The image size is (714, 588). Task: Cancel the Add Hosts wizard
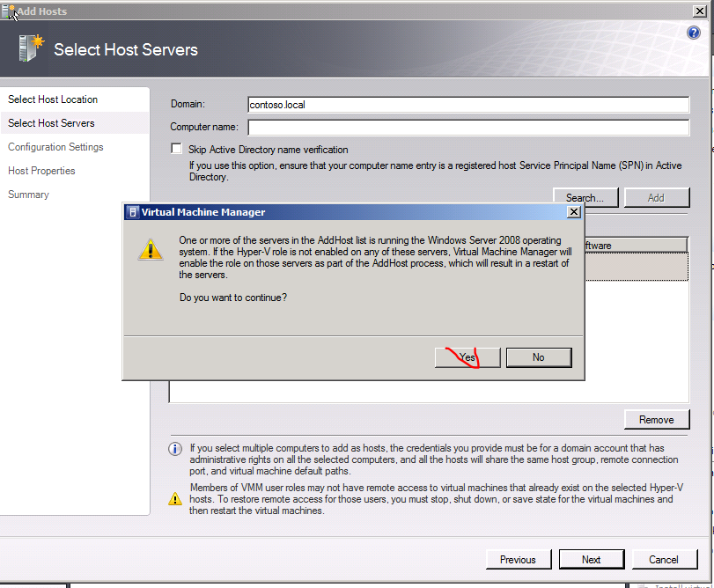[665, 559]
